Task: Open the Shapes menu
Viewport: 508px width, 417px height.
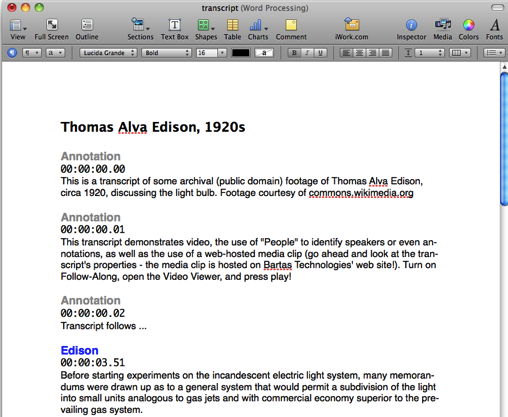Action: [206, 29]
